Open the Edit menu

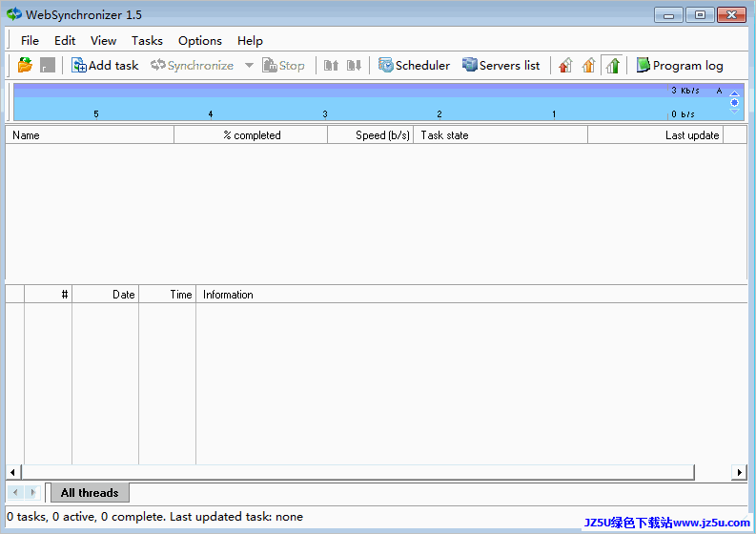point(65,40)
